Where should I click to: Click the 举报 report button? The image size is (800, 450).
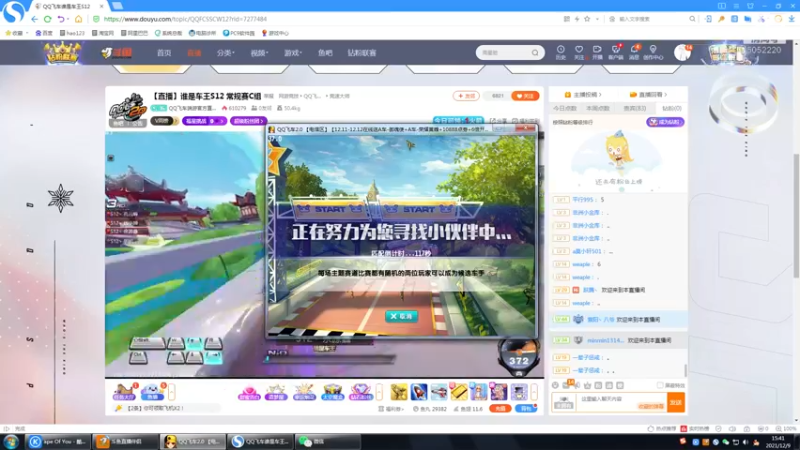click(x=268, y=96)
